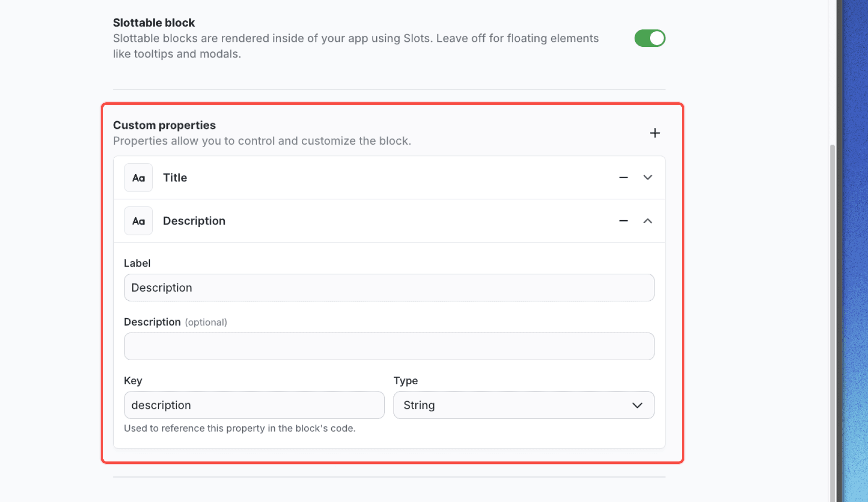This screenshot has width=868, height=502.
Task: Click the String type text icon in Description row
Action: click(138, 221)
